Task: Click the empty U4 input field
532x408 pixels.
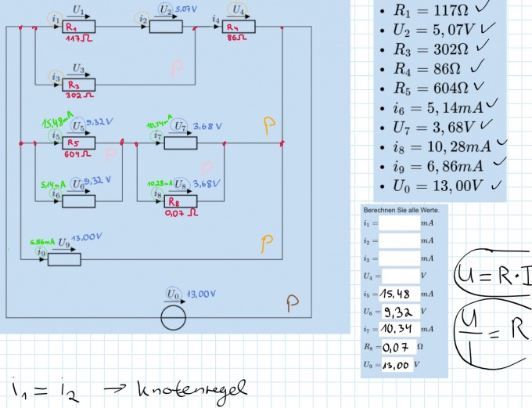Action: [401, 276]
